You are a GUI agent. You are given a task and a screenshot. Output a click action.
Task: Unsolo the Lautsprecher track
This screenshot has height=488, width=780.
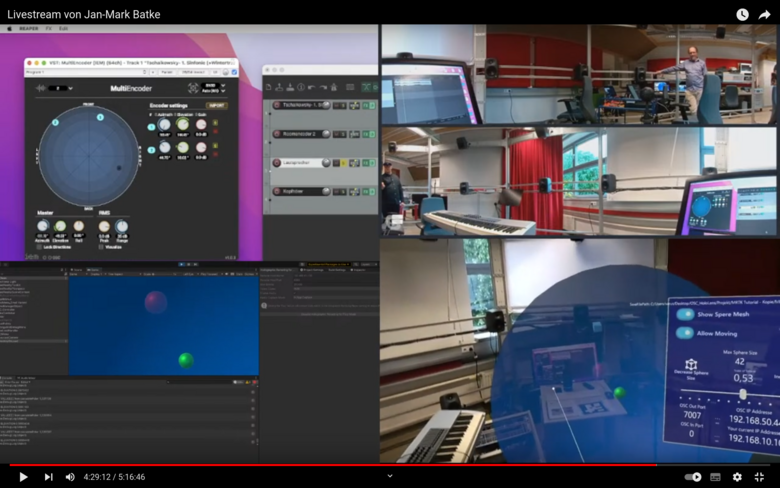click(x=343, y=163)
